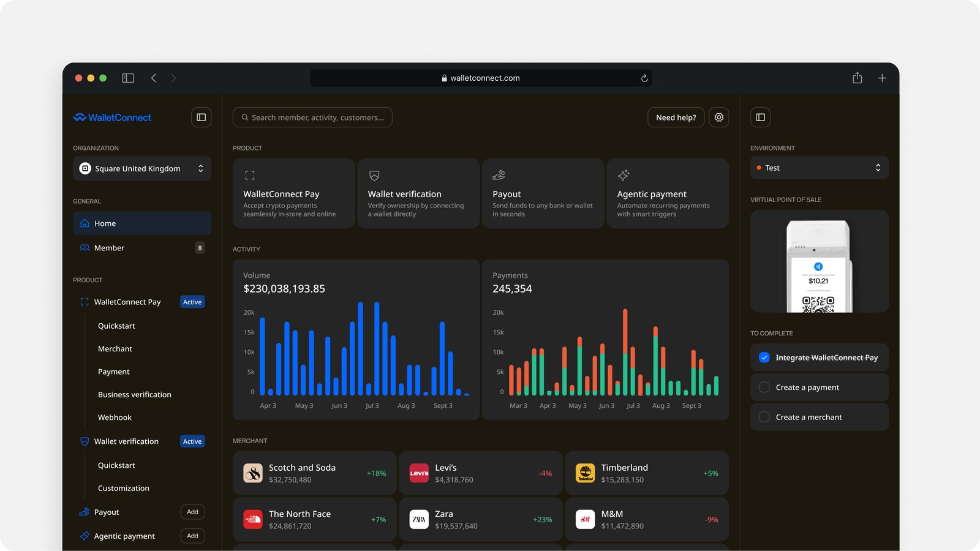
Task: Go back in browser
Action: (154, 78)
